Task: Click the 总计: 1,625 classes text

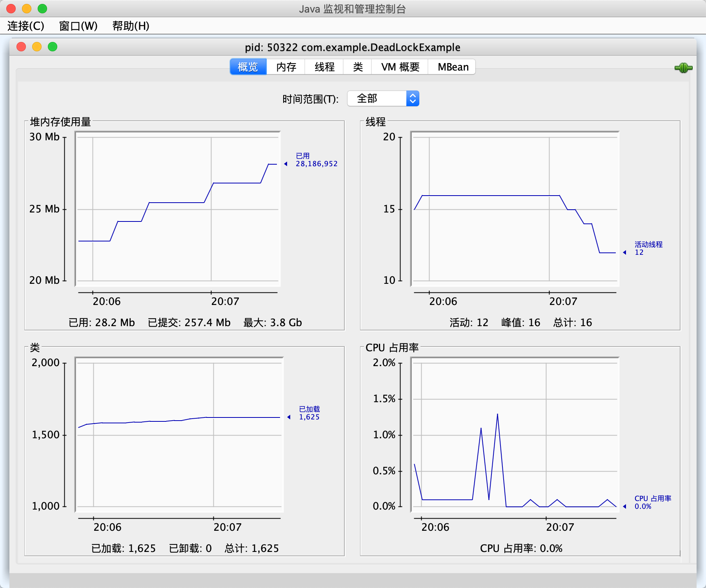Action: [252, 548]
